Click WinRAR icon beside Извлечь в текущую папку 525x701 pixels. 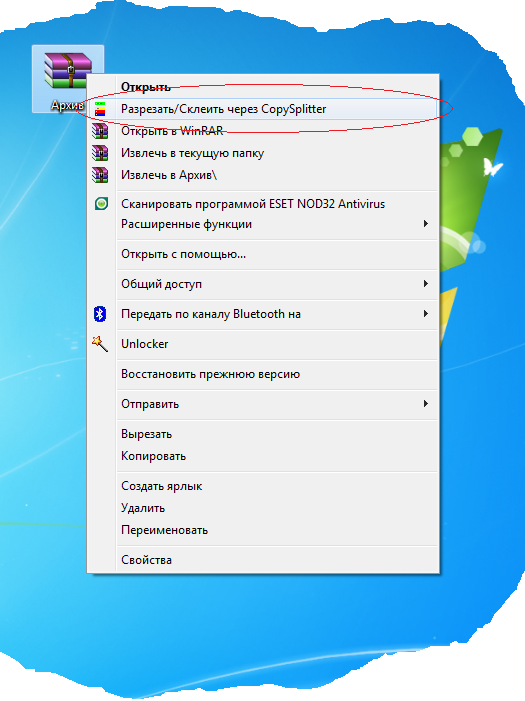[x=100, y=153]
